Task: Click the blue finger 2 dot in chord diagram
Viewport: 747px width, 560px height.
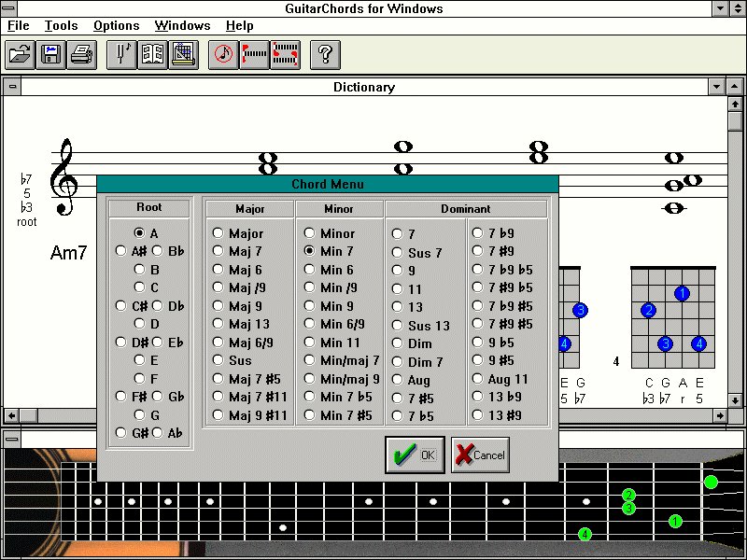Action: click(x=648, y=311)
